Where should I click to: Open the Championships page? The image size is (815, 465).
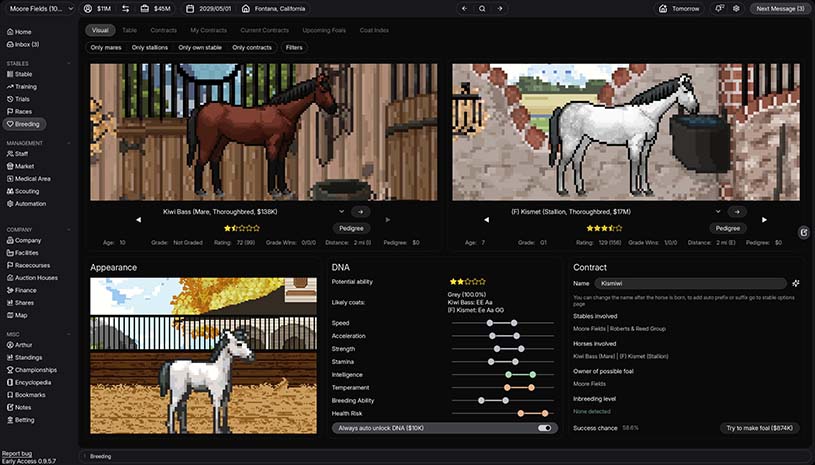click(32, 370)
